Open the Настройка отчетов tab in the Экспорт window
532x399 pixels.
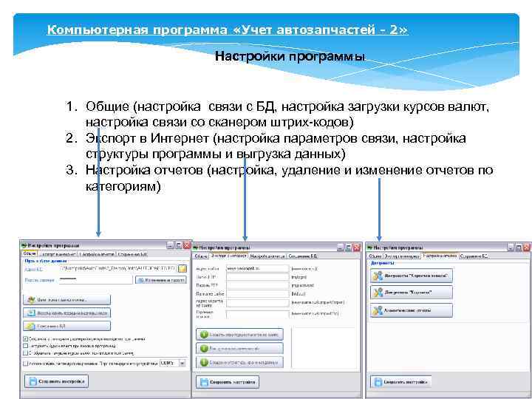pyautogui.click(x=267, y=256)
